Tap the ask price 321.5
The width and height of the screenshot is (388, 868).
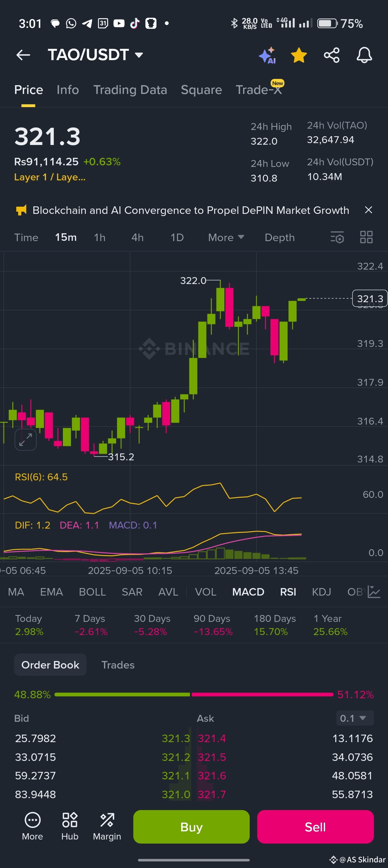212,757
